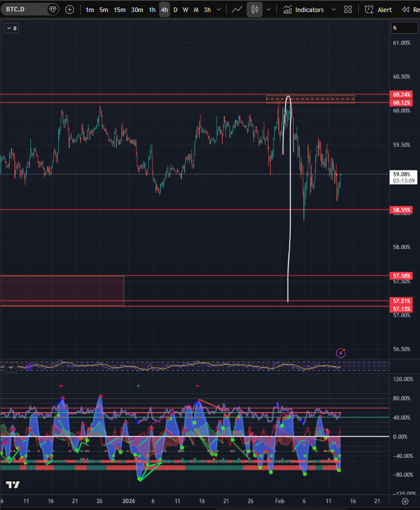420x510 pixels.
Task: Select the 3h timeframe
Action: pos(207,10)
